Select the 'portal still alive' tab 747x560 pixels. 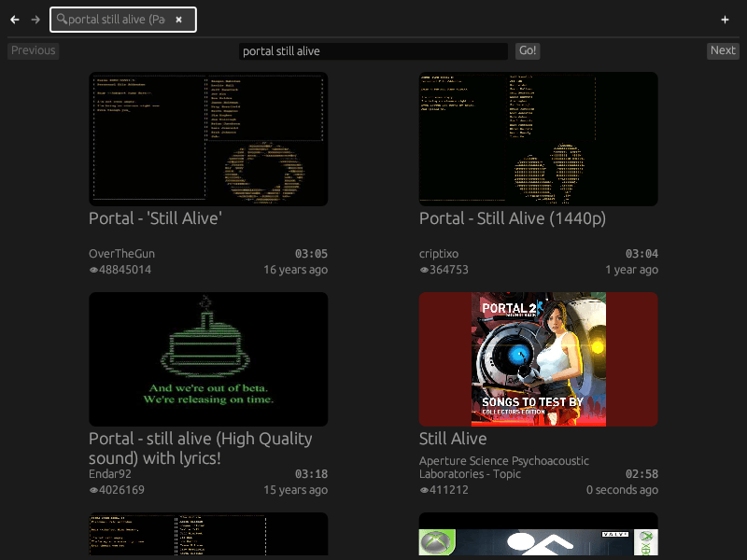123,20
